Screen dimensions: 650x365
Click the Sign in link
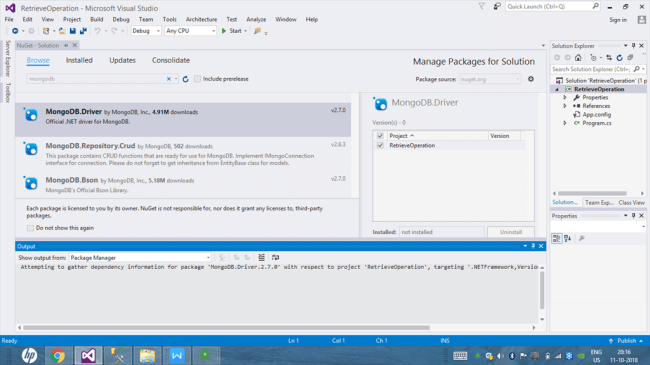coord(618,20)
